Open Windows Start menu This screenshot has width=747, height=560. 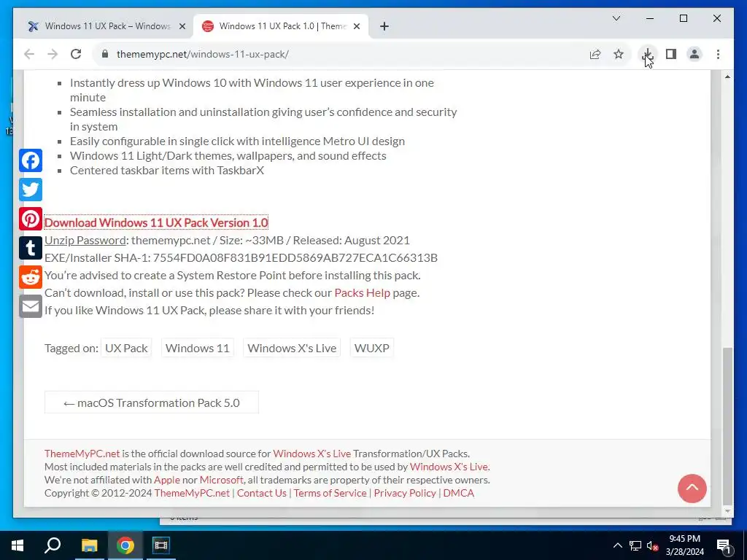point(18,545)
